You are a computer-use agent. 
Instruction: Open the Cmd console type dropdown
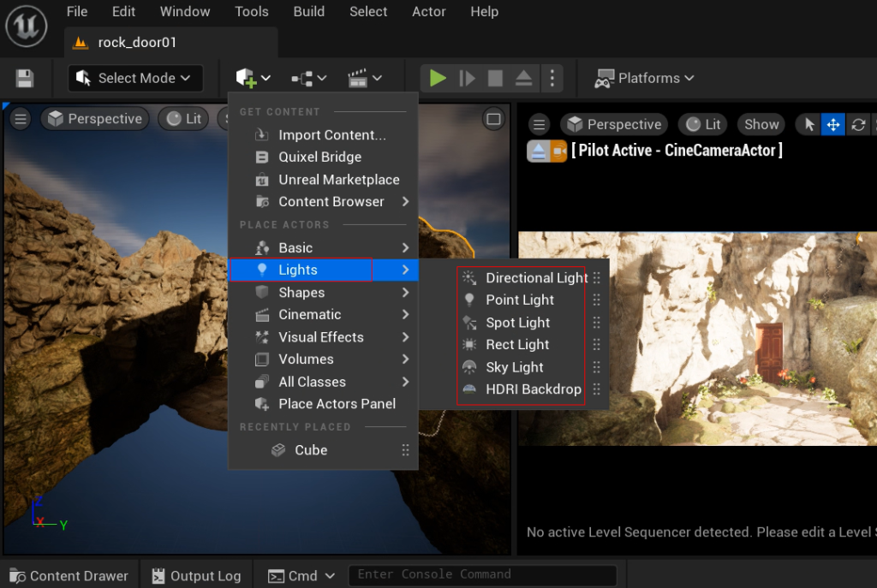tap(301, 576)
